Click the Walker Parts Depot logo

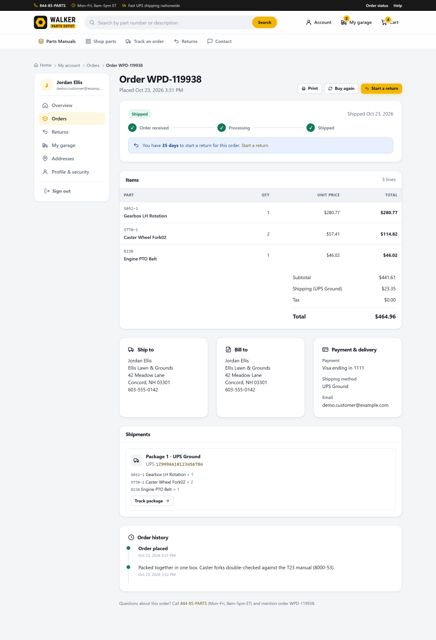point(55,22)
